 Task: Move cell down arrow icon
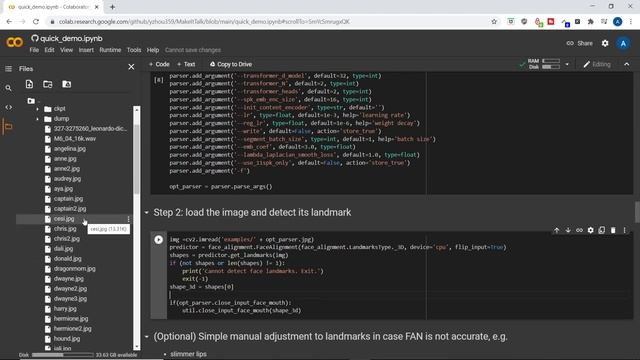tap(568, 231)
